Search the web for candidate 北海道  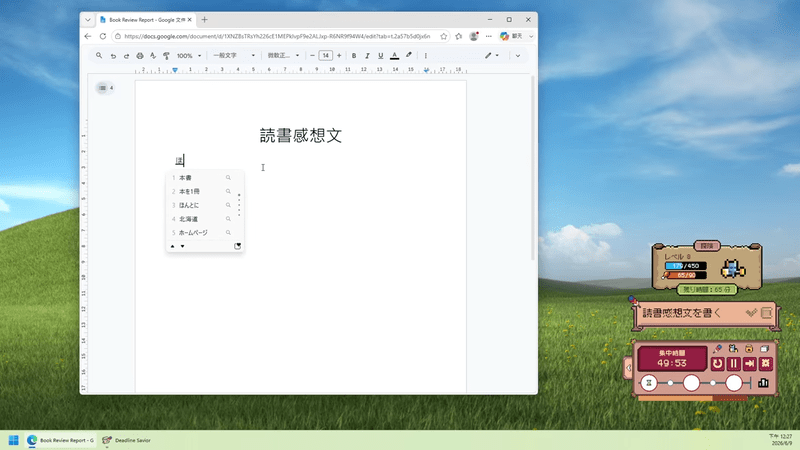[x=228, y=219]
